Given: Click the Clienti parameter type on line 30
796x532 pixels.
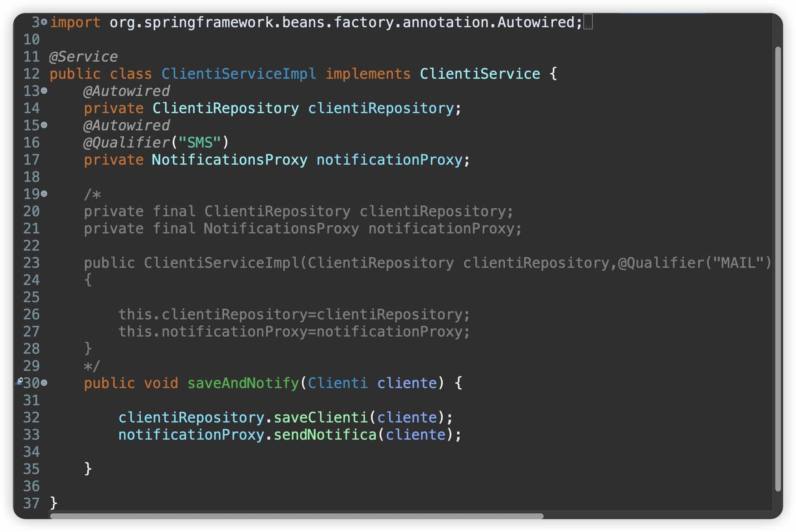Looking at the screenshot, I should [338, 383].
